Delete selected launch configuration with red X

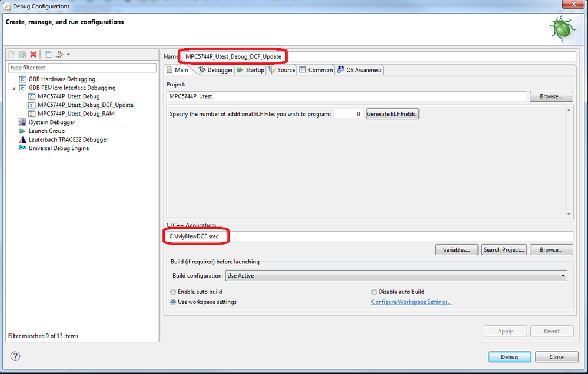click(34, 55)
